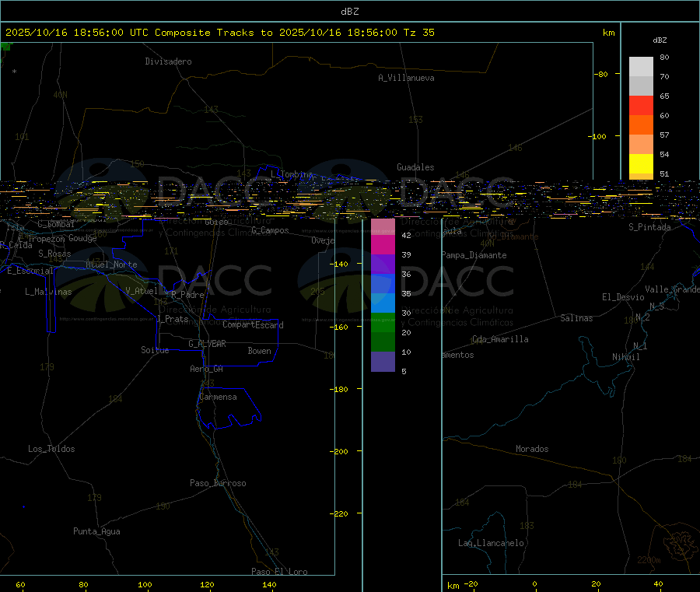The width and height of the screenshot is (700, 592).
Task: Click the pink swatch above 42 dBZ
Action: [x=383, y=227]
